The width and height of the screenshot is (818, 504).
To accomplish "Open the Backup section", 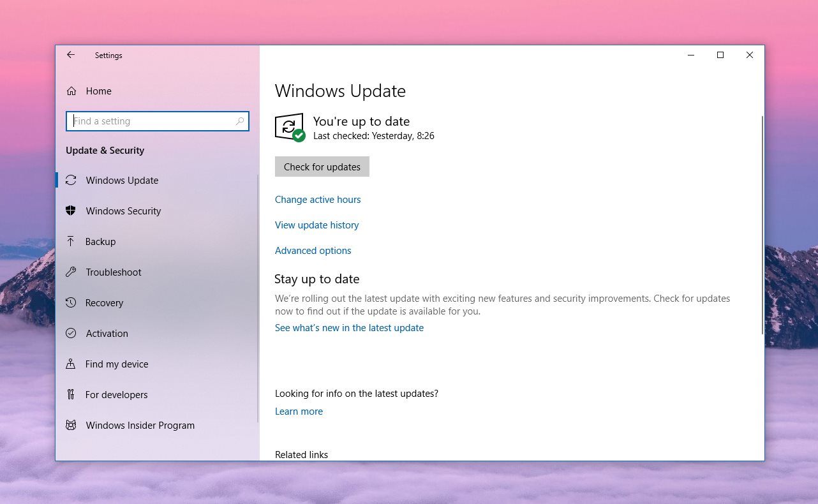I will pyautogui.click(x=158, y=242).
